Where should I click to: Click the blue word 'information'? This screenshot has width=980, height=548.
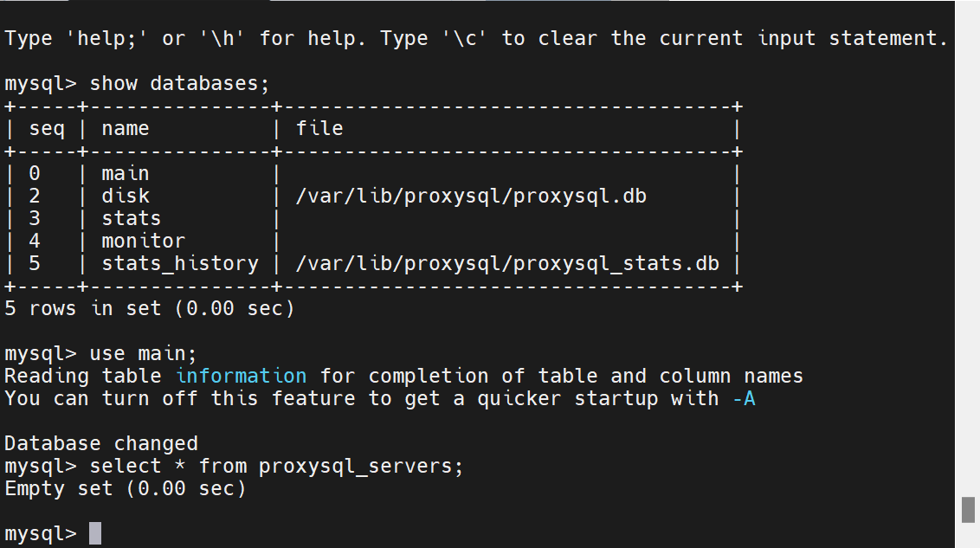(x=242, y=377)
